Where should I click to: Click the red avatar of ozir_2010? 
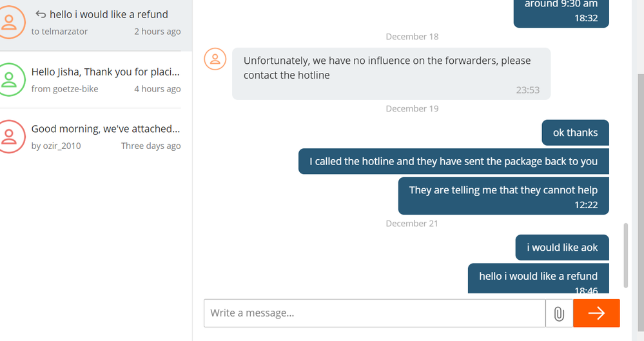tap(9, 137)
